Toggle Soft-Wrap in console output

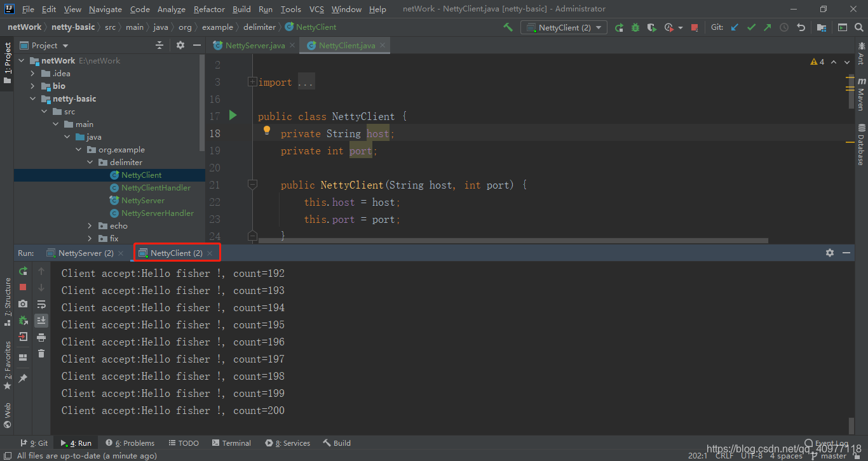(41, 304)
